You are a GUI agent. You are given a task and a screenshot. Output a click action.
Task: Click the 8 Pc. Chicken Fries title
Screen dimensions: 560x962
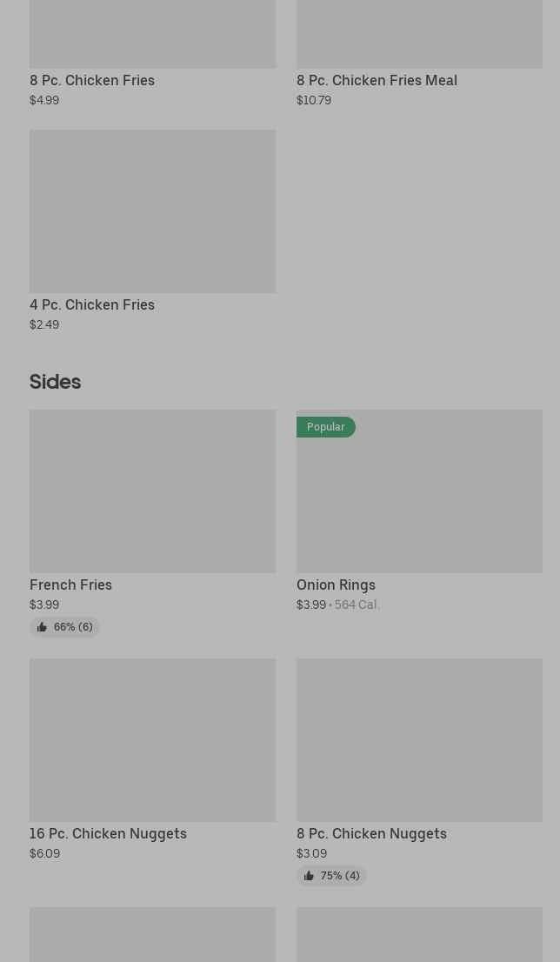(x=92, y=80)
